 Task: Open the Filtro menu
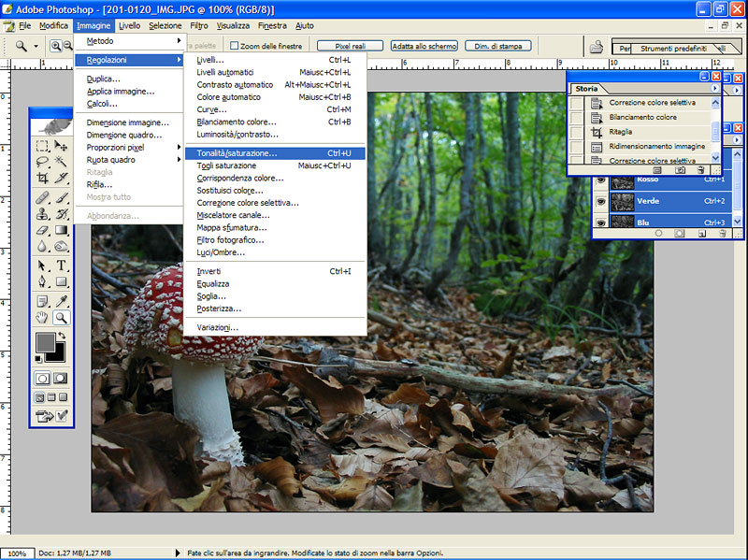coord(198,25)
